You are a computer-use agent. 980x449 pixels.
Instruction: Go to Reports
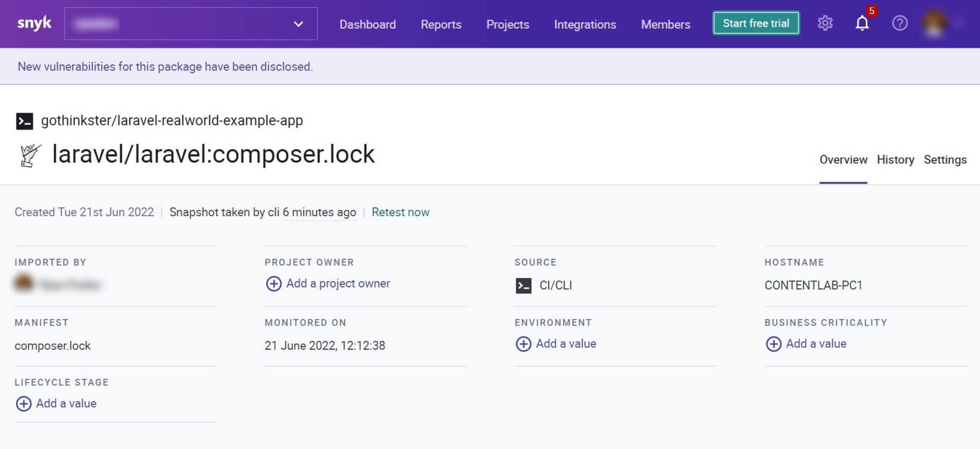click(x=441, y=24)
